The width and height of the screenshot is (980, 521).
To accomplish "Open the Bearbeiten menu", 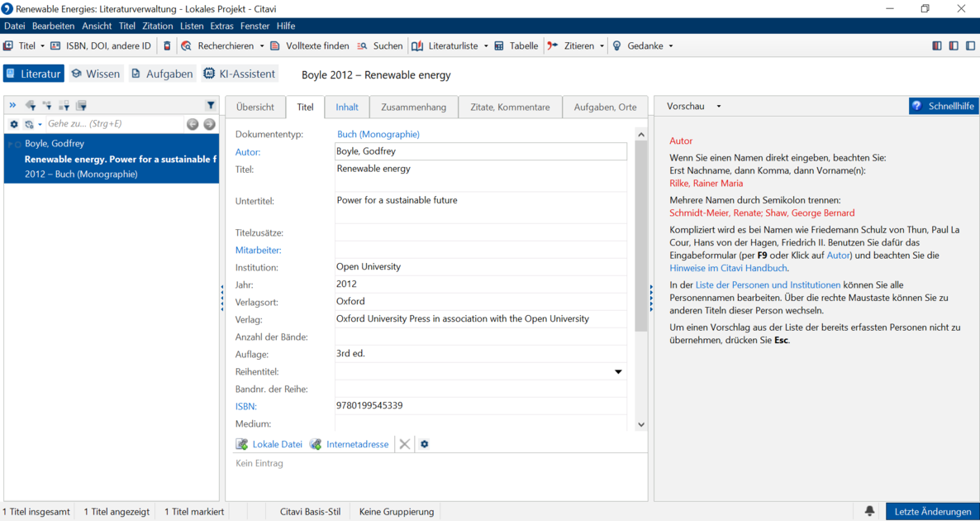I will pyautogui.click(x=53, y=26).
